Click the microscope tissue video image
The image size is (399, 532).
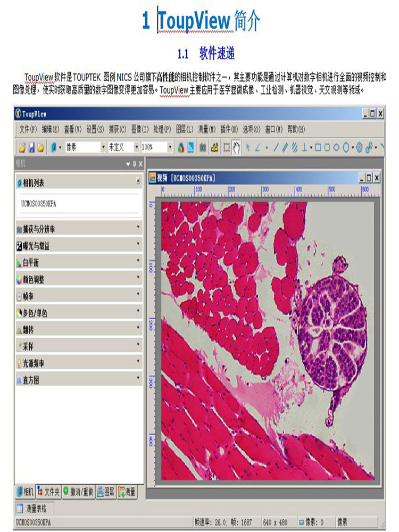pyautogui.click(x=268, y=340)
